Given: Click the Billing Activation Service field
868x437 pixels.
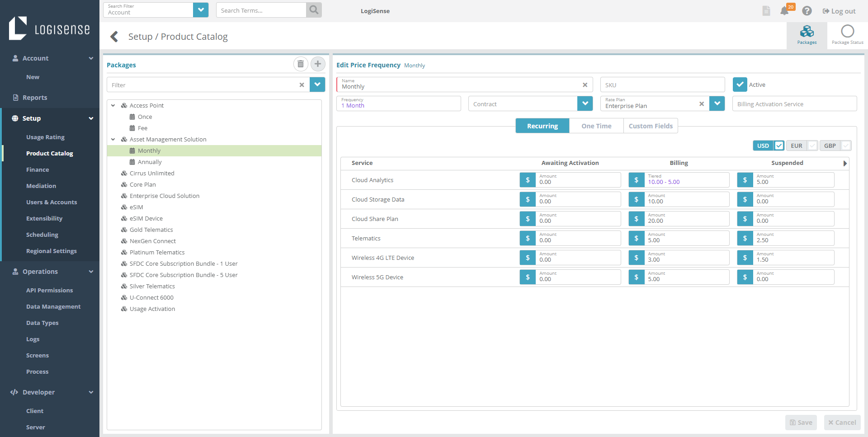Looking at the screenshot, I should pyautogui.click(x=794, y=103).
